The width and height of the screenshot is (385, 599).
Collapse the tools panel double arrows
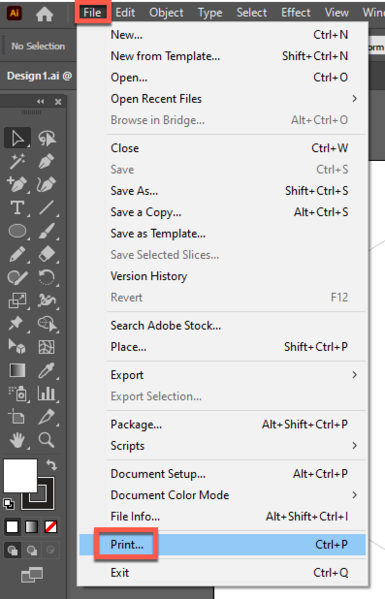(x=40, y=102)
